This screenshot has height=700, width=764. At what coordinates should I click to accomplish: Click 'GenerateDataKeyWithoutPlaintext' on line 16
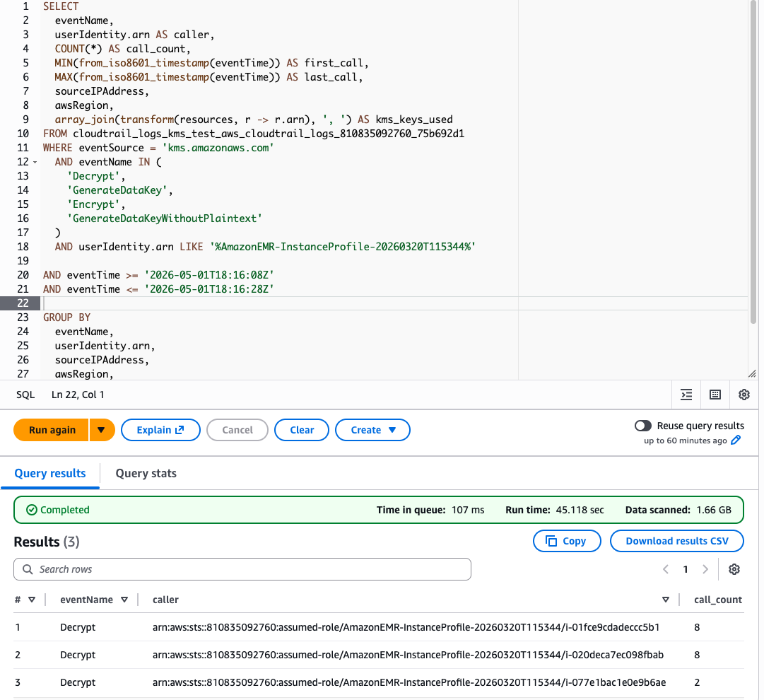click(x=165, y=219)
